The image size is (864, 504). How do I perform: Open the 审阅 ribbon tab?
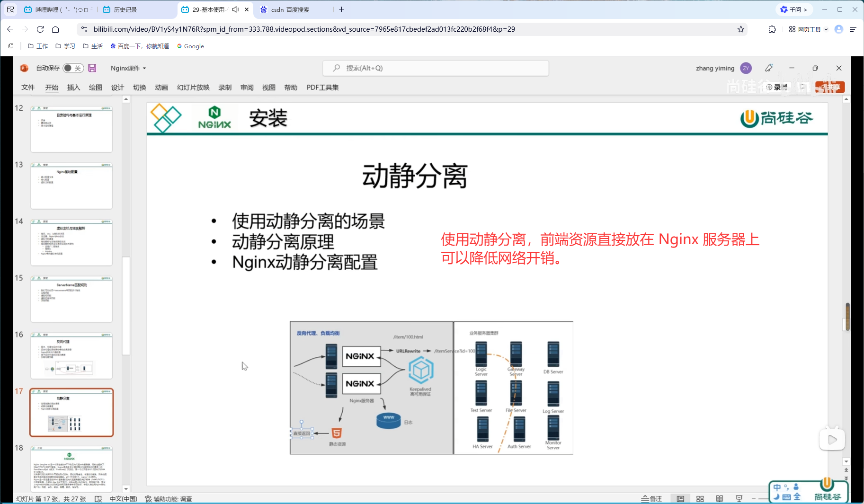(247, 88)
